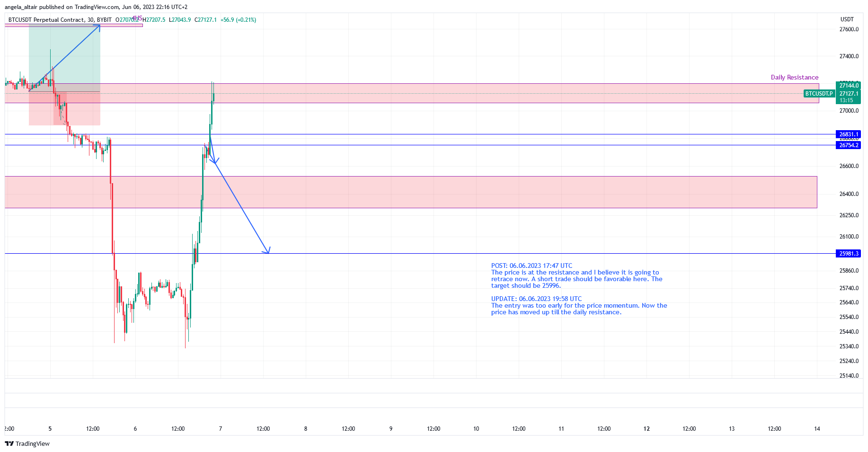This screenshot has height=452, width=868.
Task: Click day 10 on the time axis
Action: (476, 429)
